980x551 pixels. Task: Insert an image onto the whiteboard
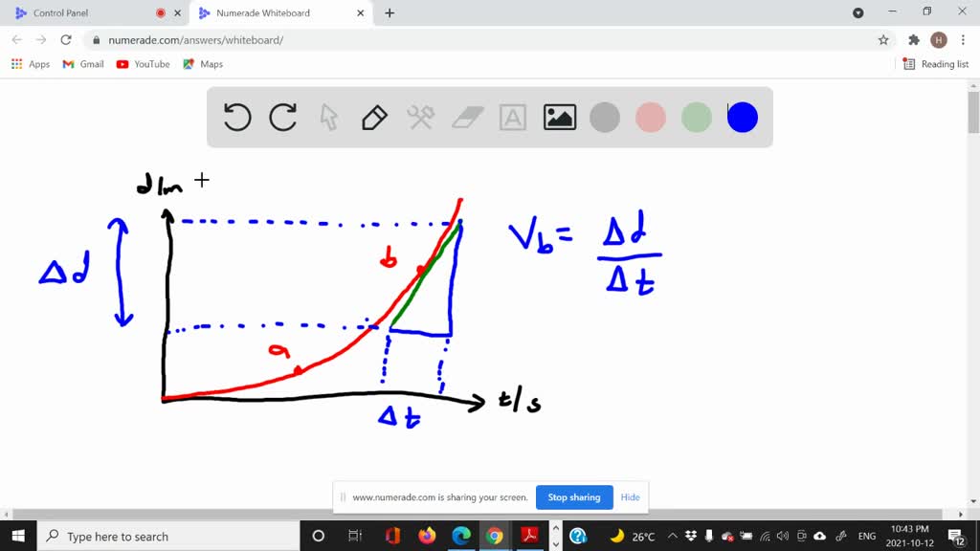[559, 117]
